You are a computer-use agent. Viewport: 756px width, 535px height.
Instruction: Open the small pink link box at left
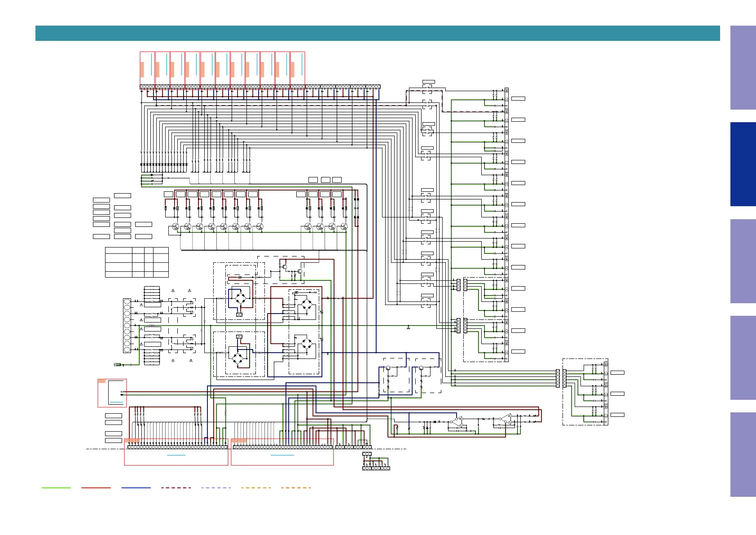tap(112, 393)
